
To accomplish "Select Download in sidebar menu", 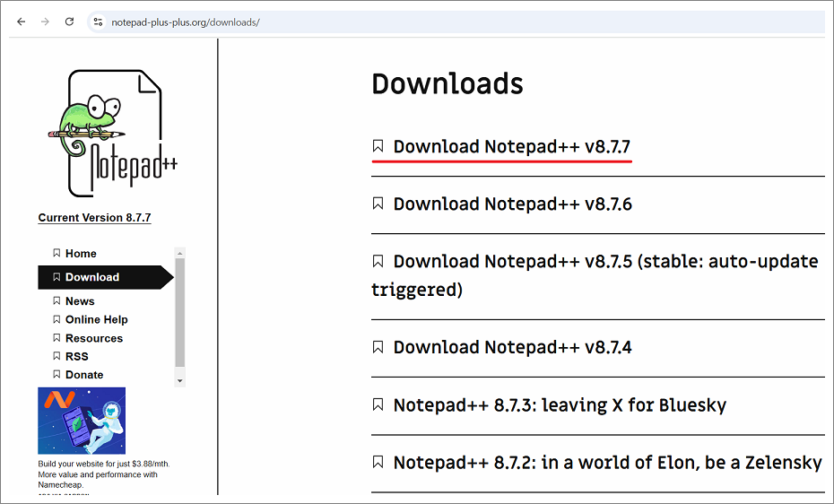I will pyautogui.click(x=105, y=277).
